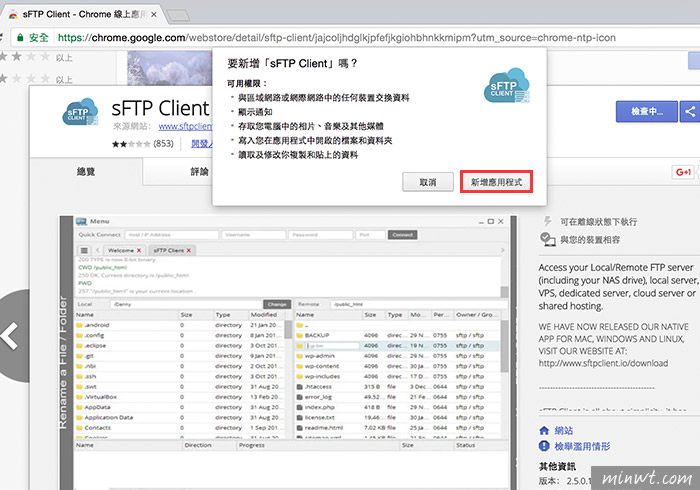The height and width of the screenshot is (490, 700).
Task: Click 可在離線狀態下執行 text
Action: (x=599, y=222)
